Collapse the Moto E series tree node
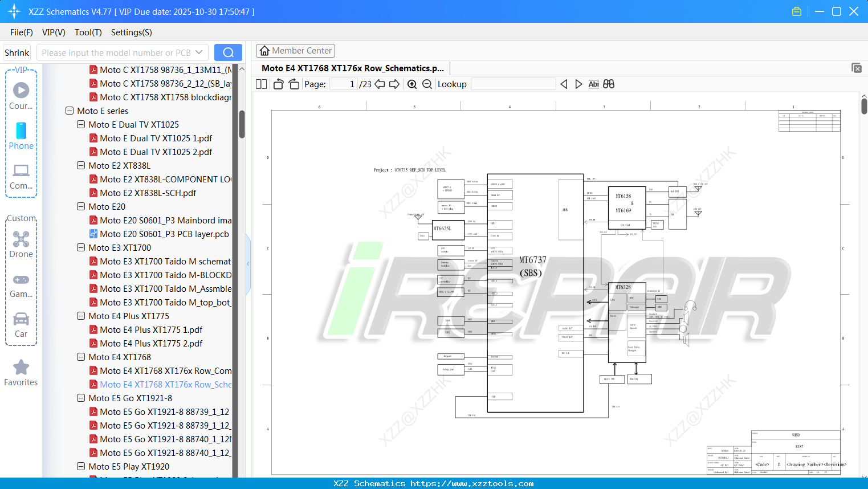This screenshot has width=868, height=489. [x=69, y=111]
